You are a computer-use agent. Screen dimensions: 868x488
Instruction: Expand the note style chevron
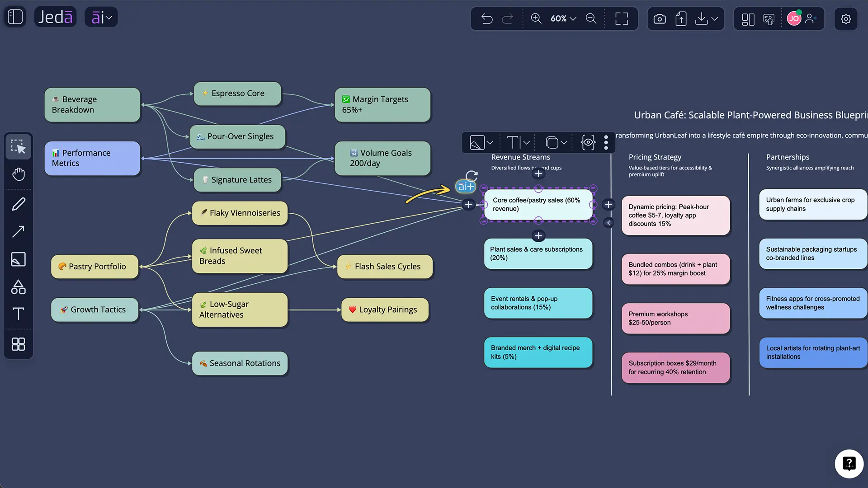pyautogui.click(x=490, y=143)
